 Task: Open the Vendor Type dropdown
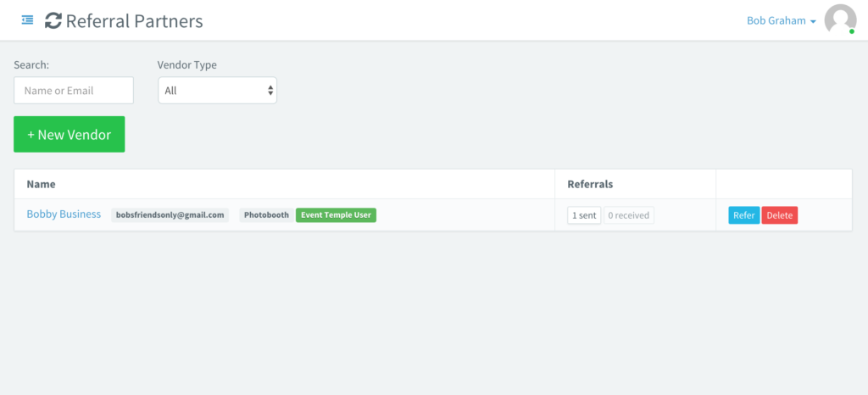pyautogui.click(x=217, y=90)
